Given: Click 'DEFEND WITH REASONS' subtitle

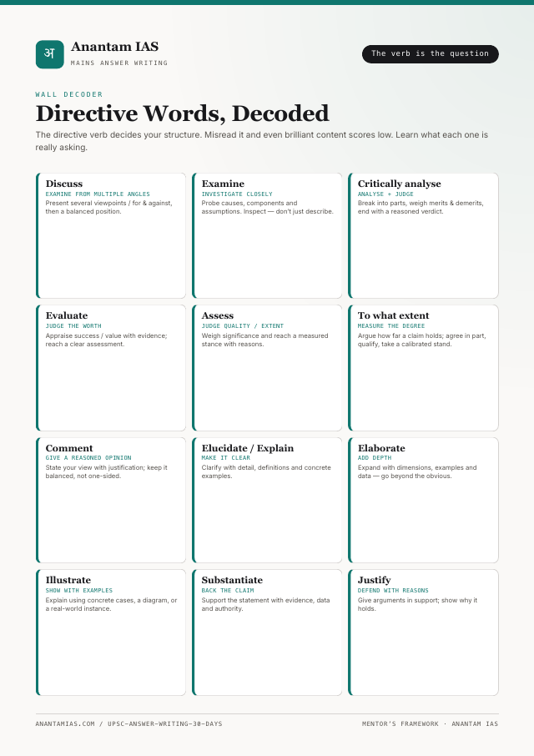Looking at the screenshot, I should (x=393, y=591).
